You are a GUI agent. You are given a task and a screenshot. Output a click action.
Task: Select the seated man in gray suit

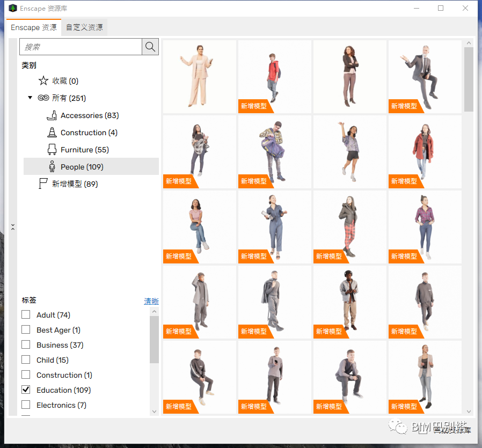425,77
